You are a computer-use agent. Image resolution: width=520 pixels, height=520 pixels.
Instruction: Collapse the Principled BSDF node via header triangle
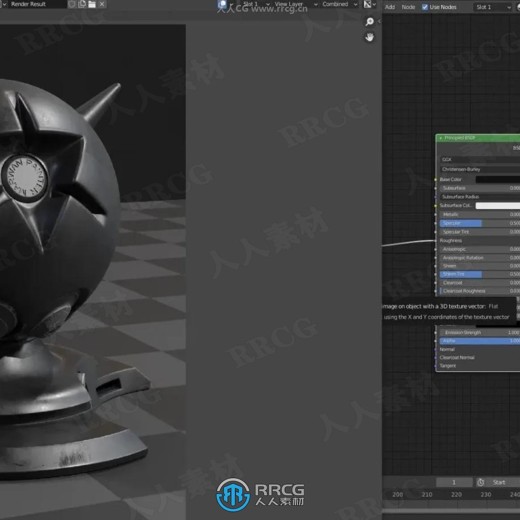coord(441,138)
